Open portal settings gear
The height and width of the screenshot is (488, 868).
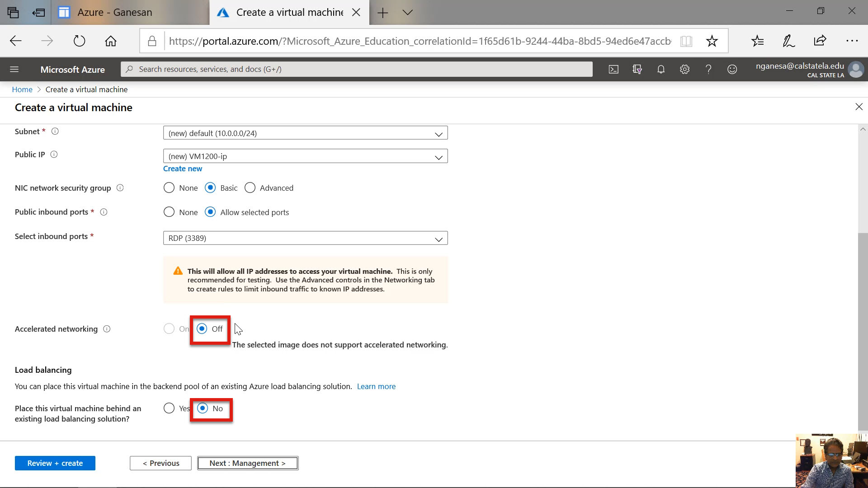pyautogui.click(x=684, y=69)
